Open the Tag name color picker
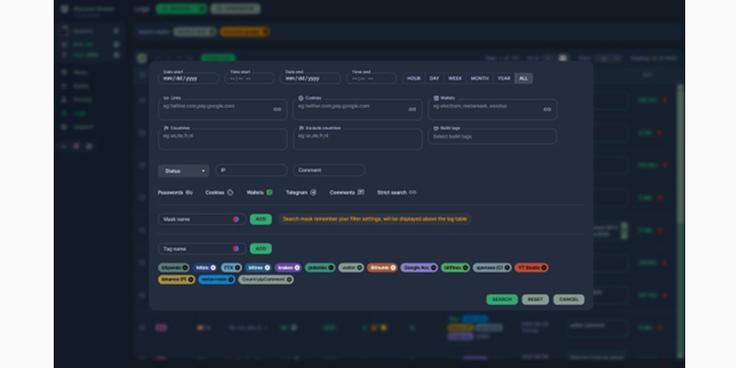Screen dimensions: 736x368 point(236,249)
